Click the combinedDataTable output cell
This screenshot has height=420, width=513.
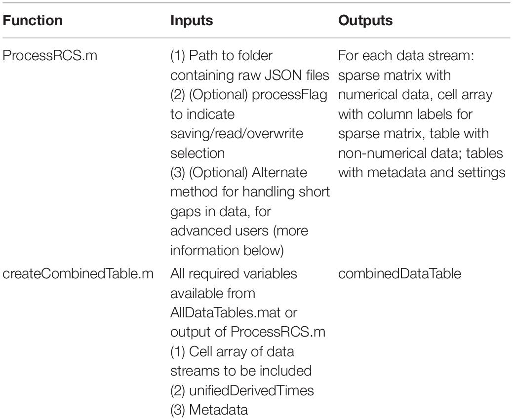(x=399, y=274)
